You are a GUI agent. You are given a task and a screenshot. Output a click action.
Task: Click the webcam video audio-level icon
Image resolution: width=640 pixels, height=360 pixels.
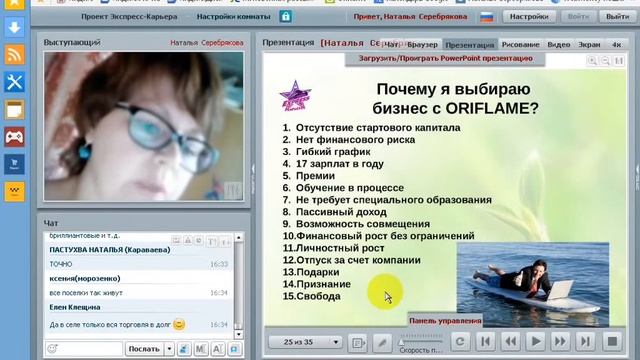point(234,190)
